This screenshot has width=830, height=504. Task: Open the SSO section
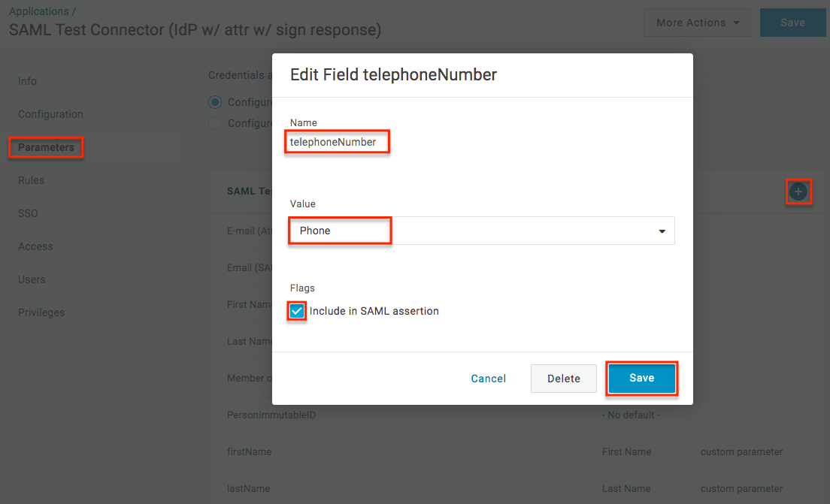(x=28, y=213)
